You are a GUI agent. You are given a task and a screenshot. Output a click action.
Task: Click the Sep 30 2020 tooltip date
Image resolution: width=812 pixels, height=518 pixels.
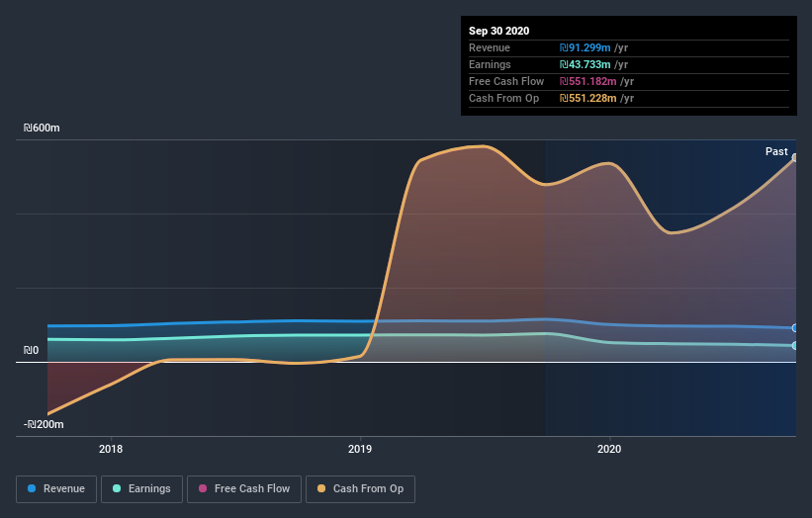pos(498,31)
